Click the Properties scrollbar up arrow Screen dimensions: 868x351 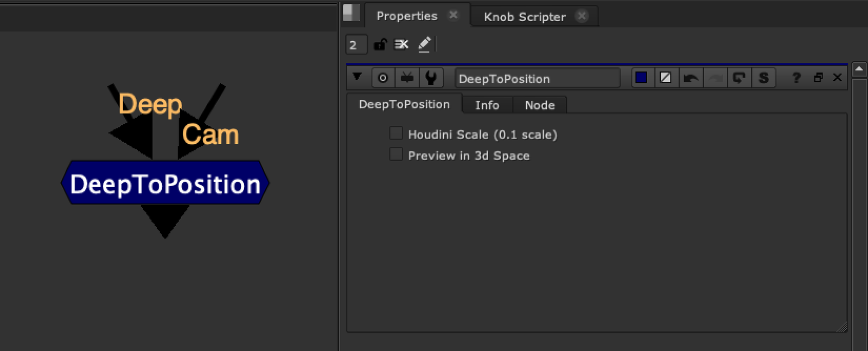859,69
